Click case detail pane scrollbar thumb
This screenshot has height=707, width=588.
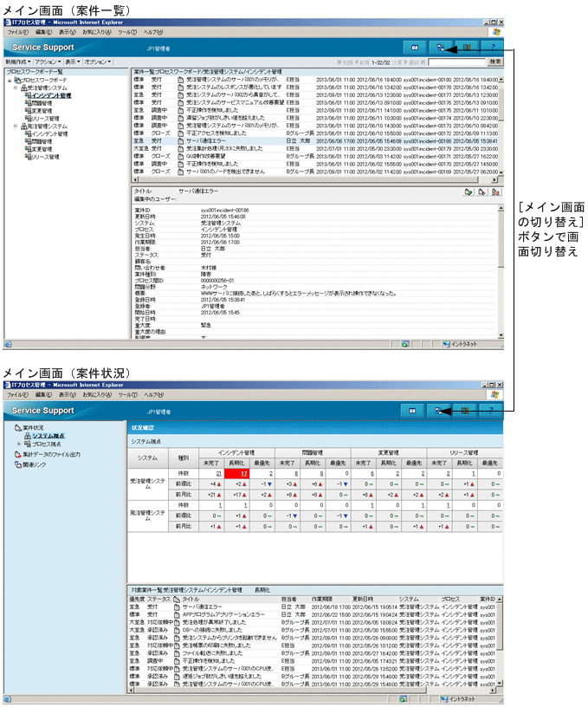(501, 239)
